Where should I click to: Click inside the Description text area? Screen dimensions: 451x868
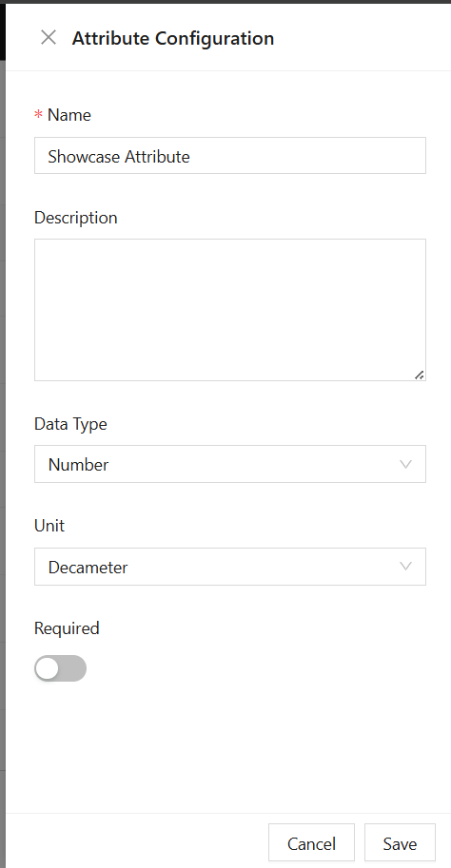230,309
